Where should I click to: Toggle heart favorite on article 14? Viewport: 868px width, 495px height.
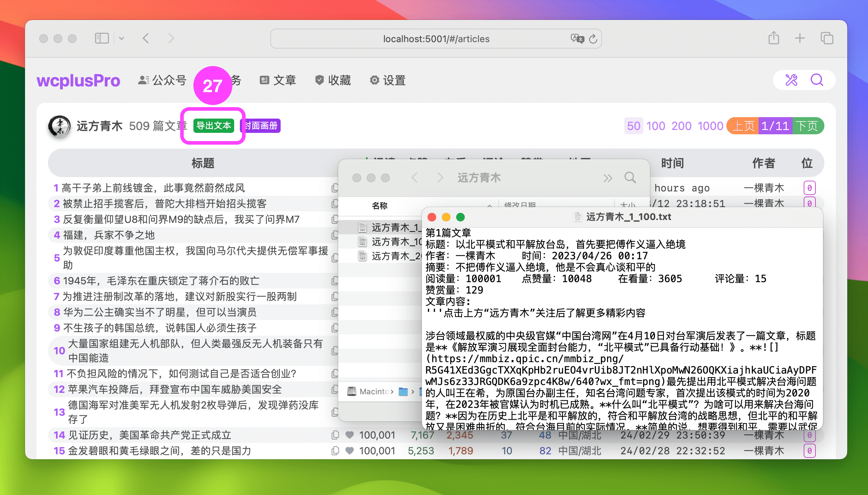350,435
